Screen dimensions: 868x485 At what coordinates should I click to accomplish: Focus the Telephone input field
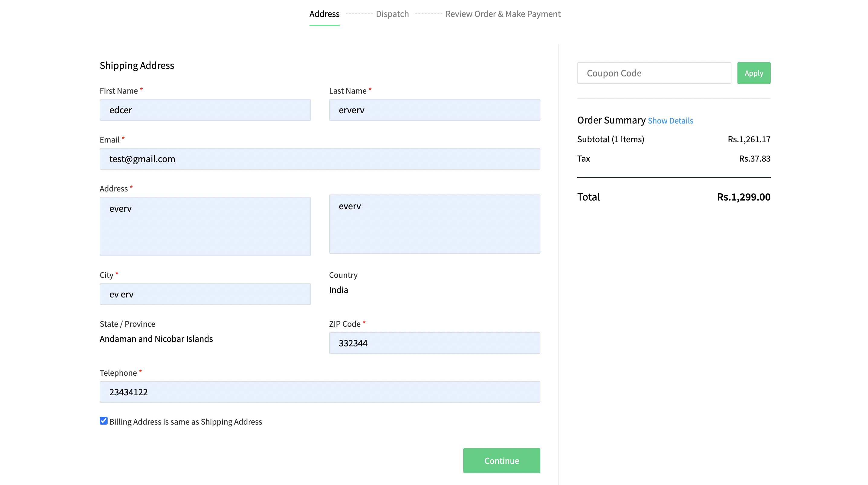(320, 392)
